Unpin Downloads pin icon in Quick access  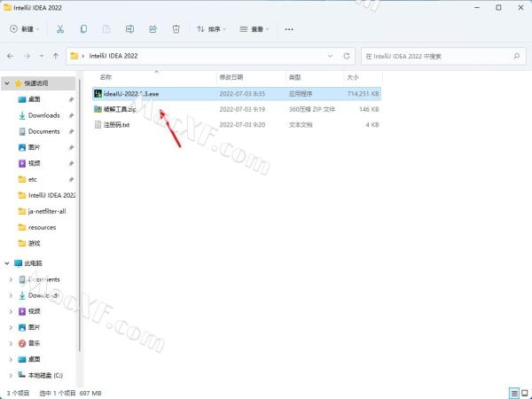point(71,115)
